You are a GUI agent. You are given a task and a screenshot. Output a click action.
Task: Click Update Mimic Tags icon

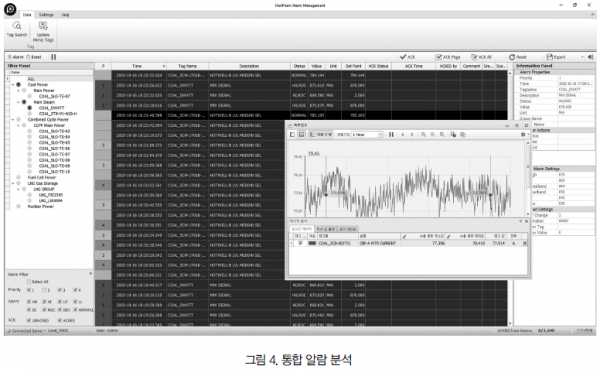(x=43, y=26)
